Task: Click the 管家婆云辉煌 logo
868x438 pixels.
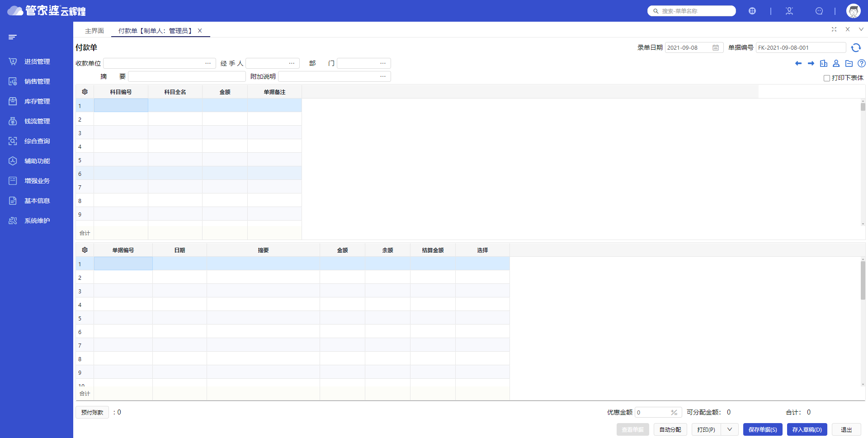Action: (47, 11)
